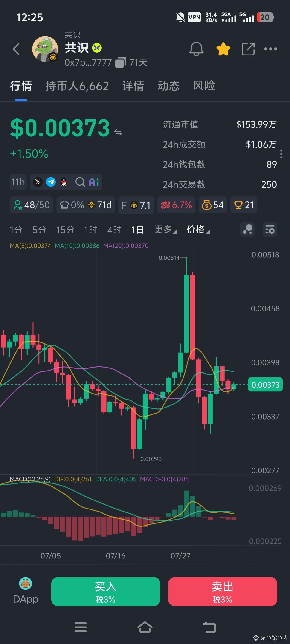Tap the F 7.1 badge
The width and height of the screenshot is (290, 644).
point(136,205)
